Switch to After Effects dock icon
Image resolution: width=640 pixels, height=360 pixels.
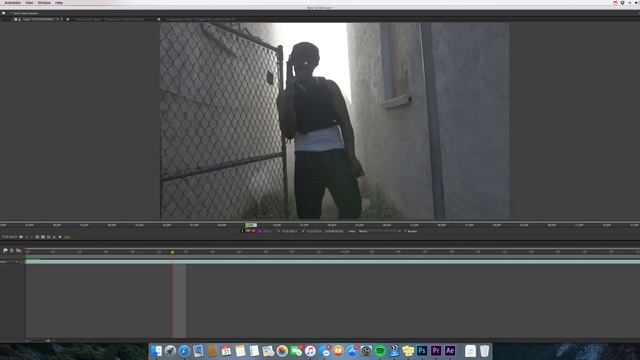[450, 351]
